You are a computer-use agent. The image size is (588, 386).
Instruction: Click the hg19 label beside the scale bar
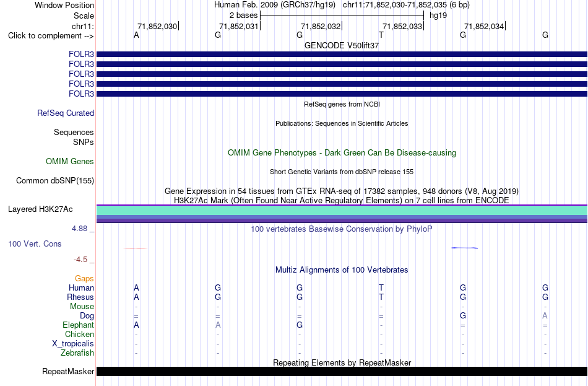click(438, 15)
